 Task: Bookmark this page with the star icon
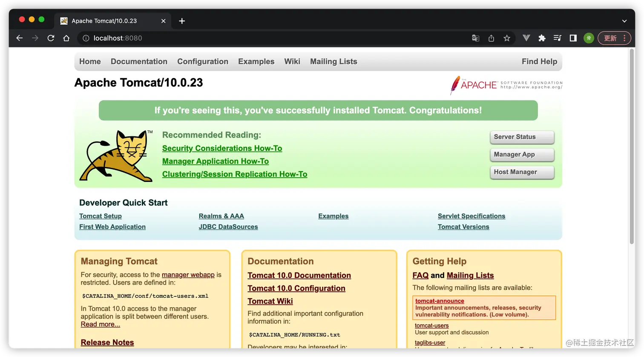507,38
